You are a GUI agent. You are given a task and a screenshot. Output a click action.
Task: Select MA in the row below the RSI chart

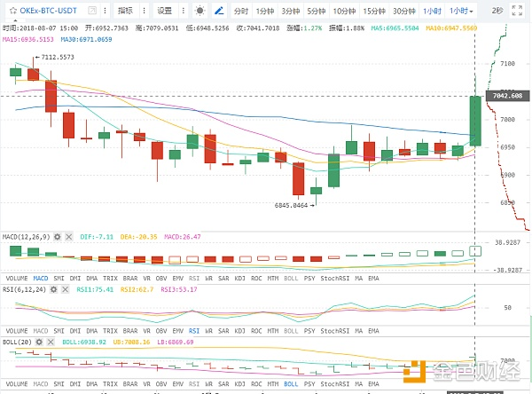pyautogui.click(x=358, y=331)
